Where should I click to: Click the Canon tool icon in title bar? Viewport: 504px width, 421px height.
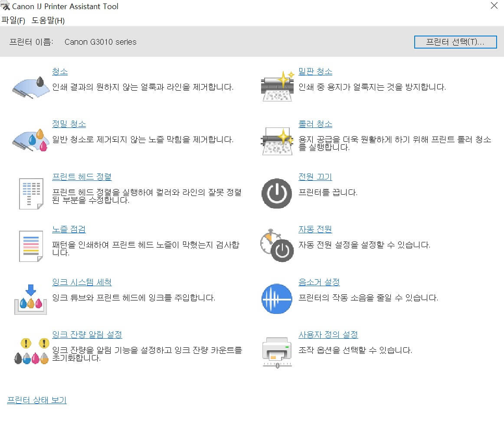point(5,6)
